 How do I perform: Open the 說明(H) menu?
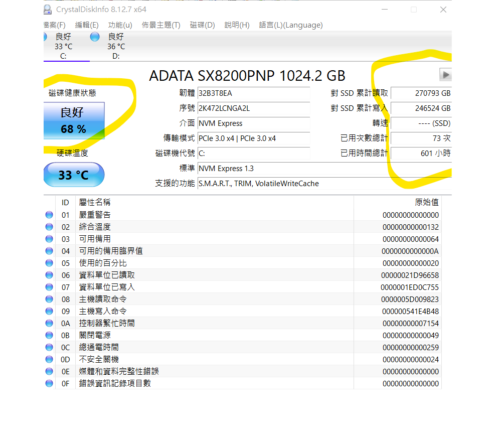237,25
